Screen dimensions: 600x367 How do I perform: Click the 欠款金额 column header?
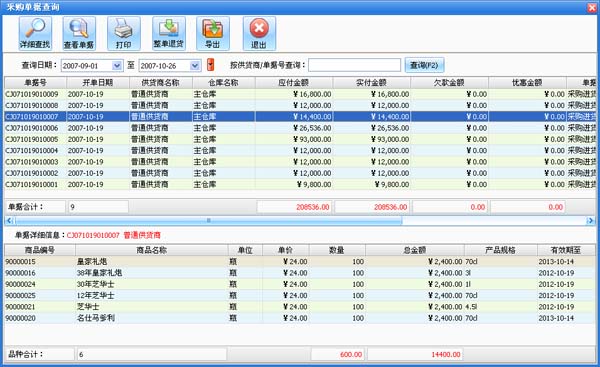(x=449, y=83)
